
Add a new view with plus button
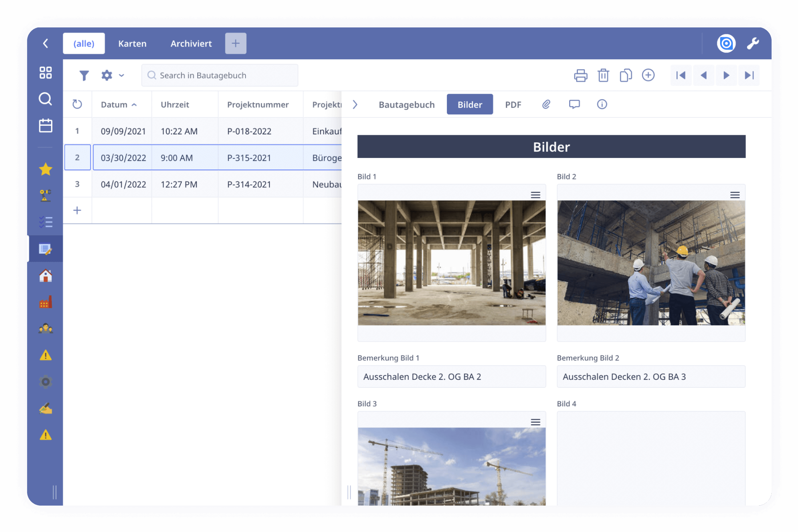coord(235,43)
